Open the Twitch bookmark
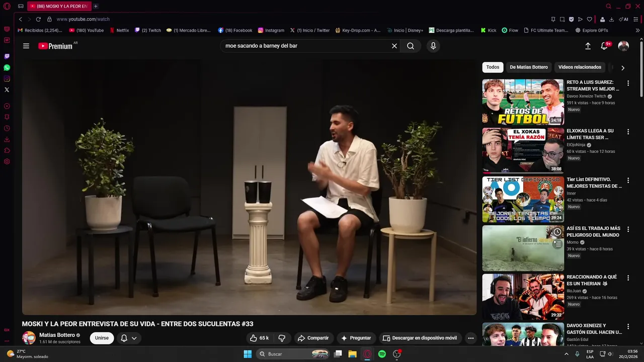 tap(148, 30)
